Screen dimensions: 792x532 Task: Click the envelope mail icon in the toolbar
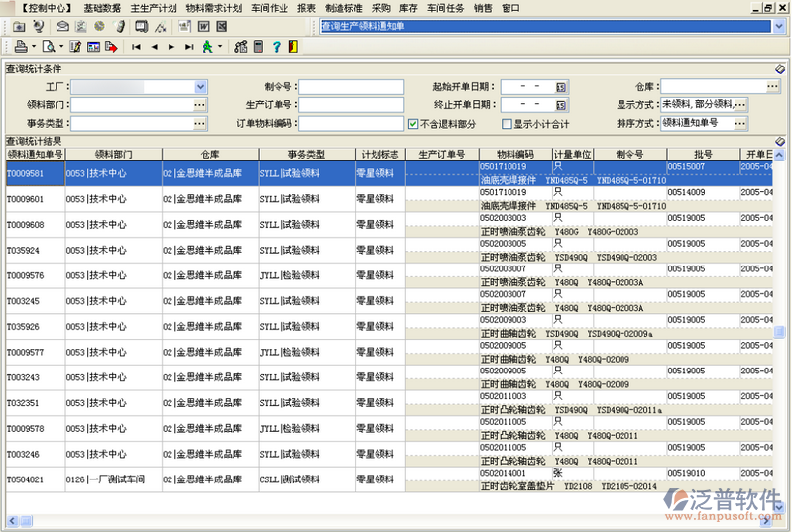coord(62,25)
